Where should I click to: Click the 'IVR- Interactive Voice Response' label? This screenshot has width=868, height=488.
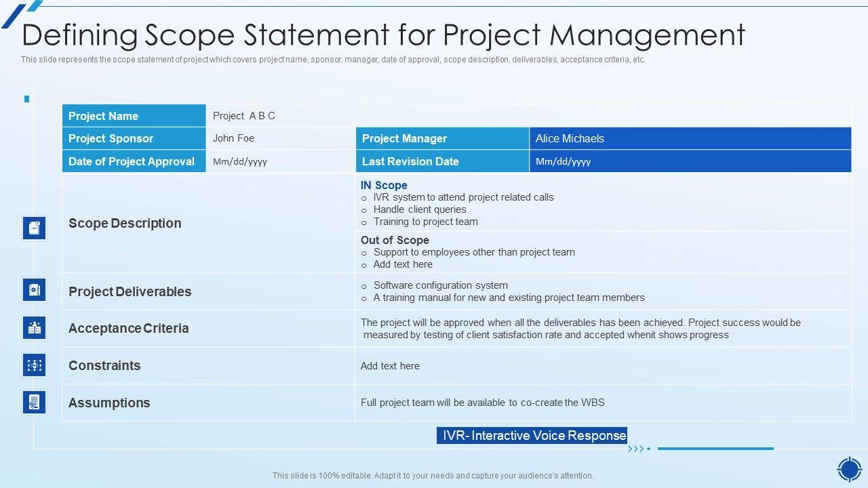click(x=532, y=435)
